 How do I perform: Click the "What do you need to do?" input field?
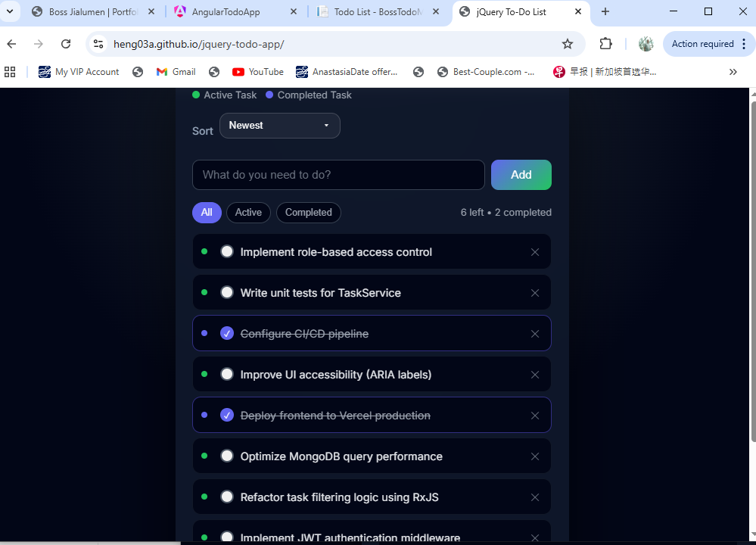click(x=338, y=174)
